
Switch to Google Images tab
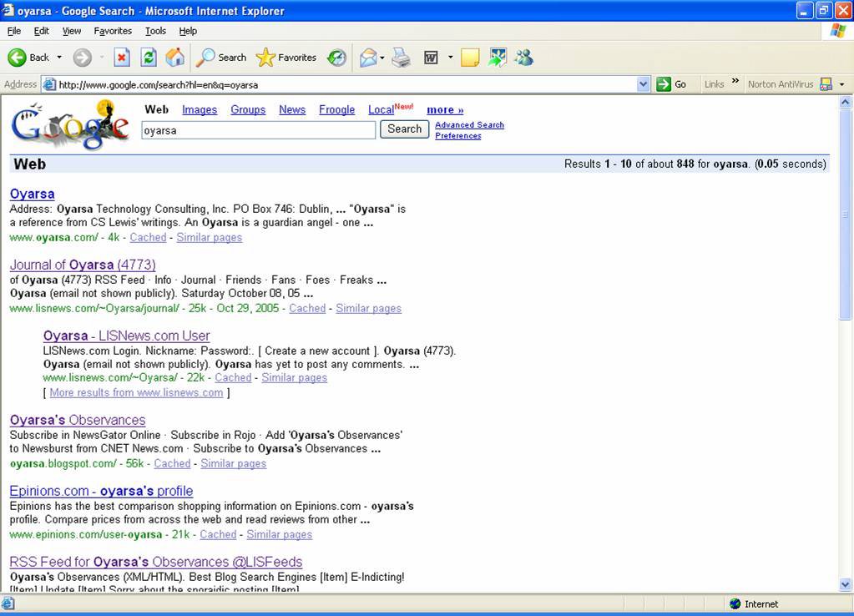[200, 109]
